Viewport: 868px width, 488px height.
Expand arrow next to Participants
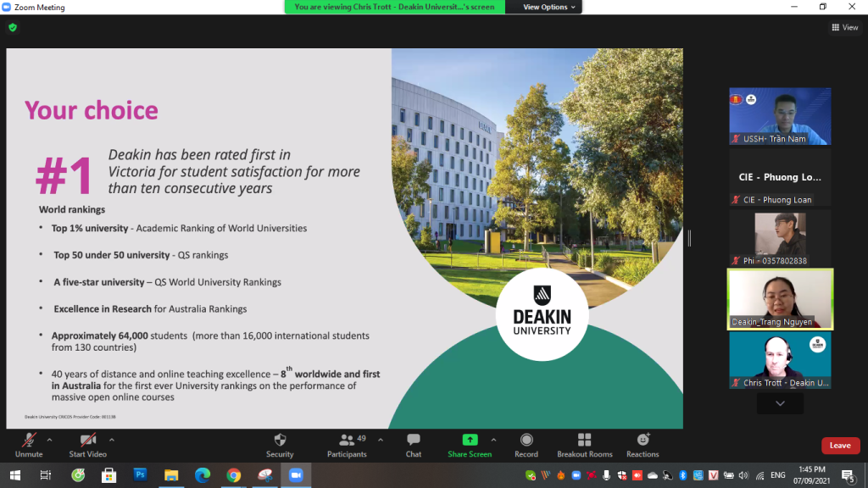click(381, 441)
